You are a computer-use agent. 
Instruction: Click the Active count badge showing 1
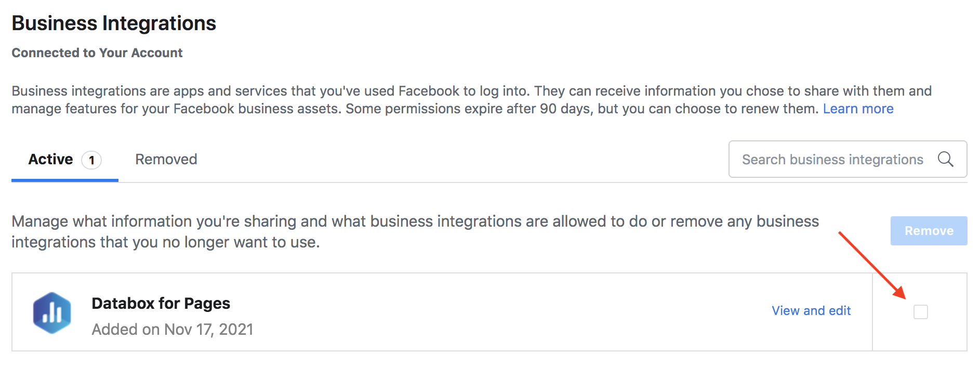[x=91, y=160]
